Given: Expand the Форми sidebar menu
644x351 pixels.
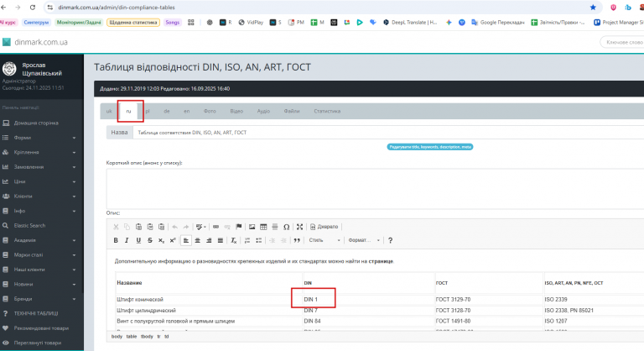Looking at the screenshot, I should point(40,138).
